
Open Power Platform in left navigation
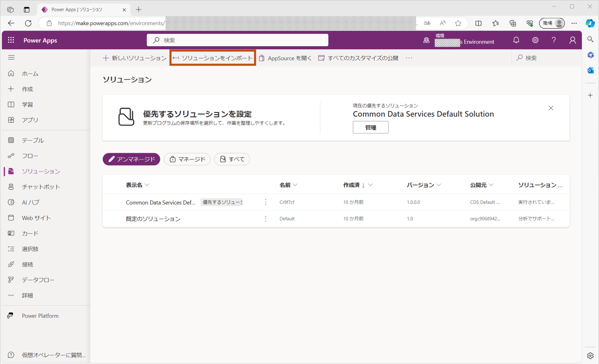[46, 316]
